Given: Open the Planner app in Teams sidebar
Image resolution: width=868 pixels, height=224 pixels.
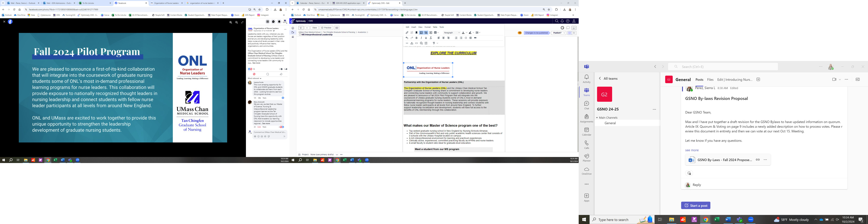Looking at the screenshot, I should click(587, 158).
